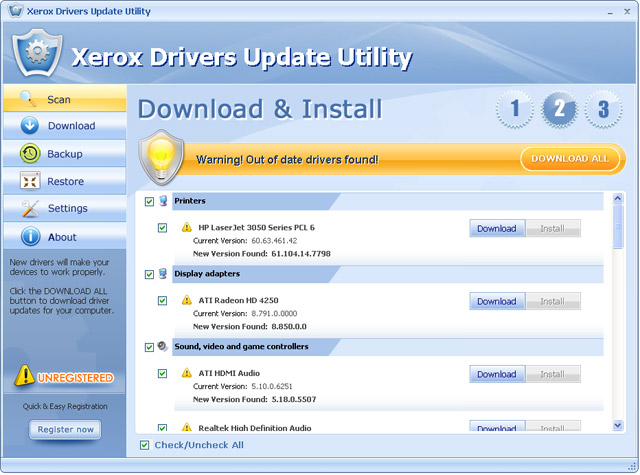The height and width of the screenshot is (475, 640).
Task: Click Download for Realtek High Definition Audio
Action: 497,427
